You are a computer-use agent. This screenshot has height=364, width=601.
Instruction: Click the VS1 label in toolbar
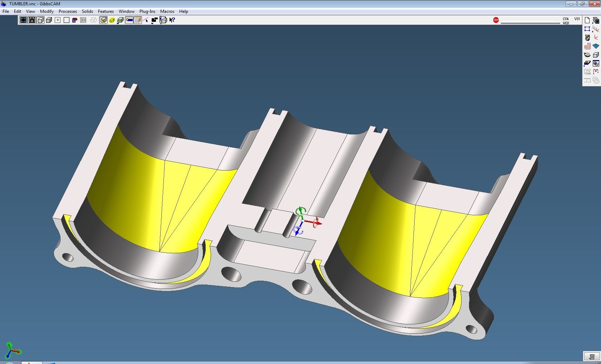pos(577,19)
